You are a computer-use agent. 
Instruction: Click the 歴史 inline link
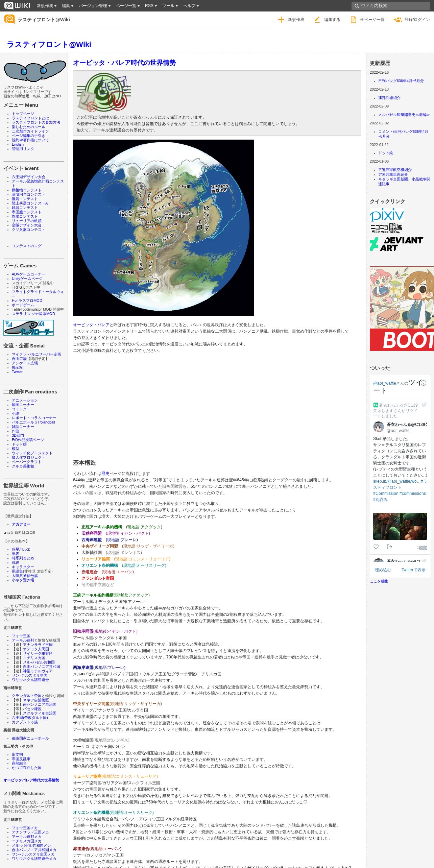point(105,474)
